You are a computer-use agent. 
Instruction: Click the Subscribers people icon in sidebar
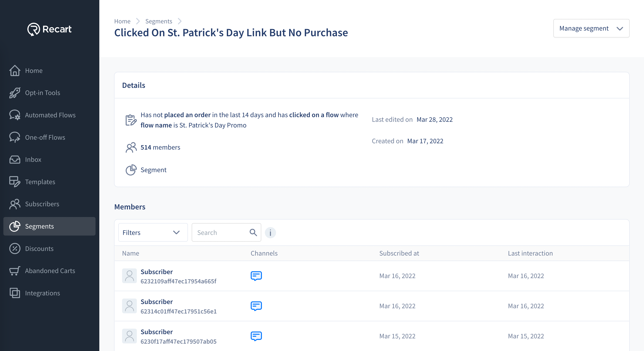(15, 204)
